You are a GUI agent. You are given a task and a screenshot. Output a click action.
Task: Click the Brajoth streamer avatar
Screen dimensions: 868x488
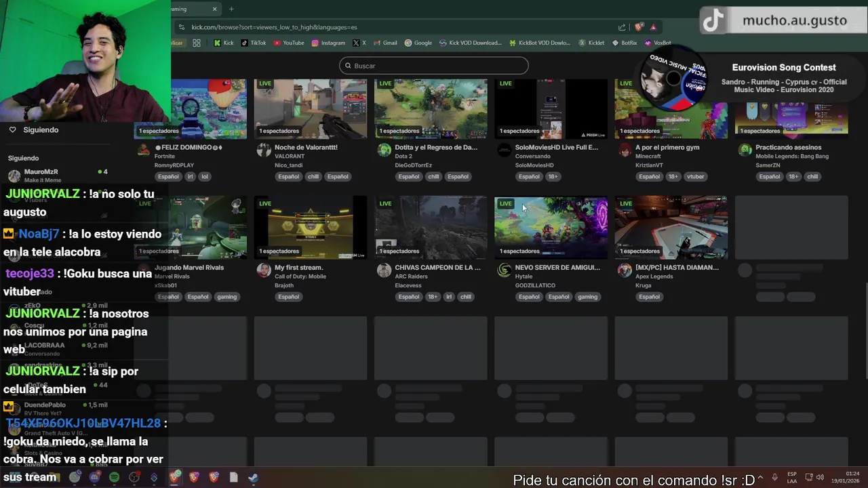click(x=264, y=270)
